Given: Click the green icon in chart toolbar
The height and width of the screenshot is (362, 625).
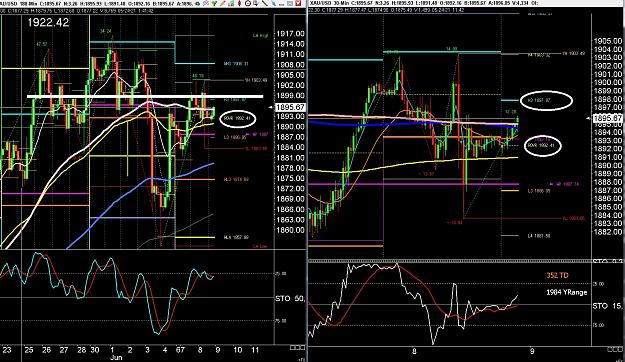Looking at the screenshot, I should 214,4.
